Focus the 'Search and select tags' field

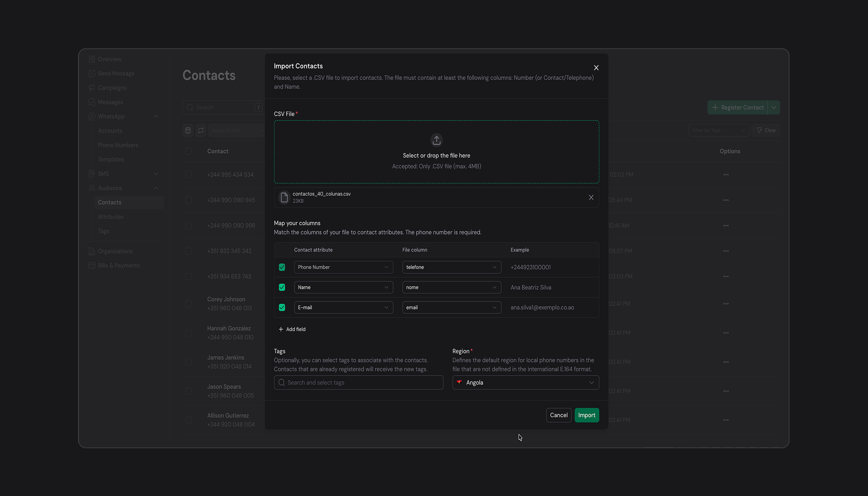[x=358, y=383]
